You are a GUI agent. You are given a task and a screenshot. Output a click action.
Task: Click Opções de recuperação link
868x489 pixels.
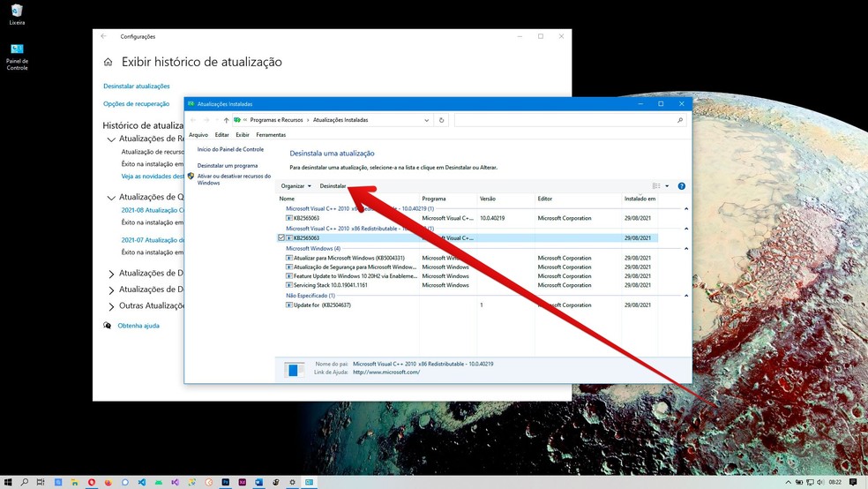coord(136,104)
